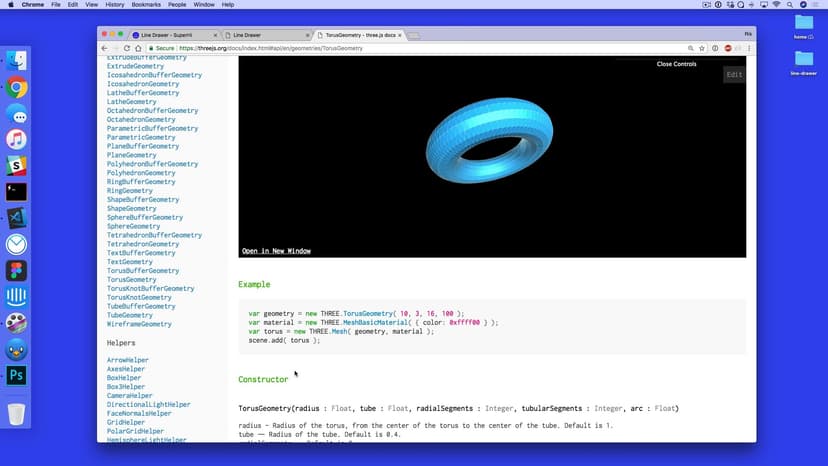The width and height of the screenshot is (828, 466).
Task: Open Figma from the dock
Action: point(16,271)
